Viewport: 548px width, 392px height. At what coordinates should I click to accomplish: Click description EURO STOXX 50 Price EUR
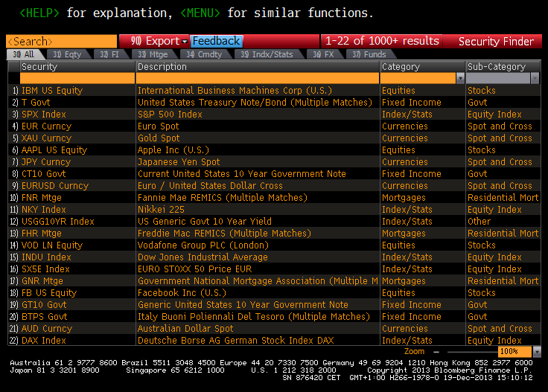pyautogui.click(x=194, y=269)
